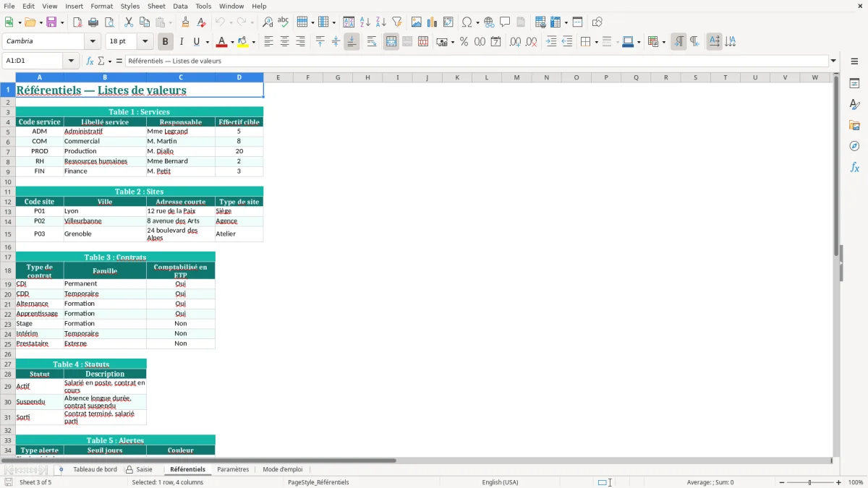Click the Save document icon
The image size is (868, 488).
(x=51, y=22)
